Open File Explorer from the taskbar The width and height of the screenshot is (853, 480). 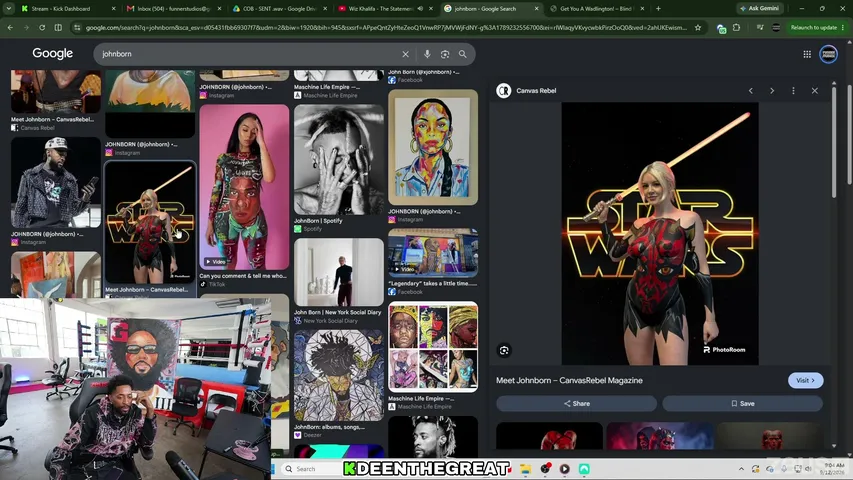click(x=525, y=469)
